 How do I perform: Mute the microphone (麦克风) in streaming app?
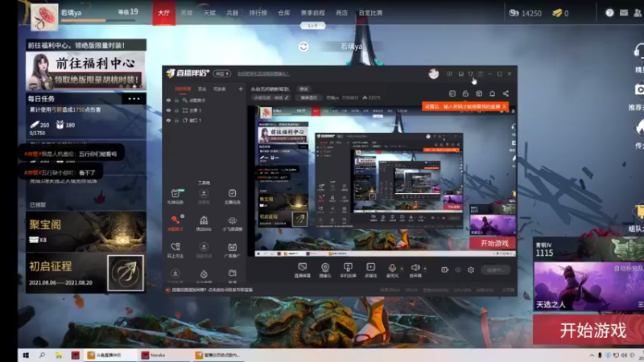392,268
